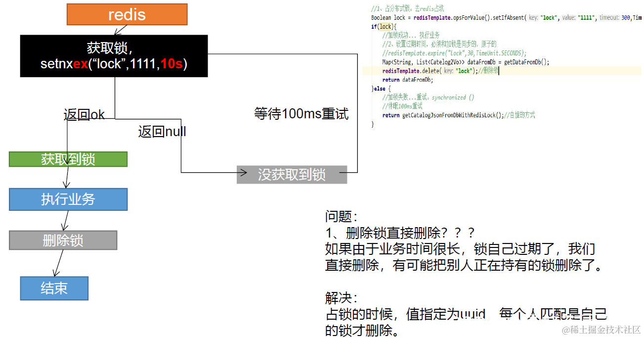Click the green "获取到锁" box

[x=68, y=159]
